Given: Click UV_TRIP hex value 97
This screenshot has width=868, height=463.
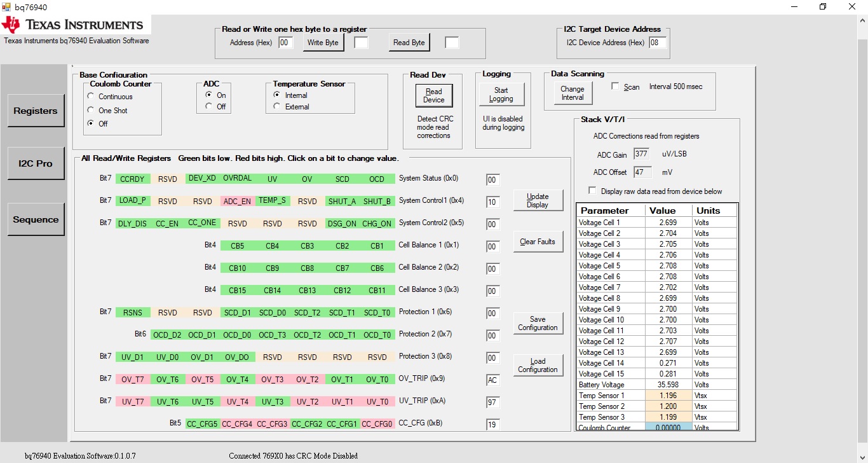Looking at the screenshot, I should (x=492, y=403).
